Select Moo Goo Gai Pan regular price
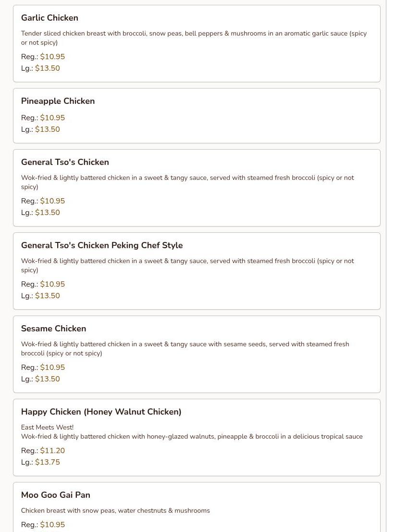This screenshot has height=532, width=396. coord(52,525)
